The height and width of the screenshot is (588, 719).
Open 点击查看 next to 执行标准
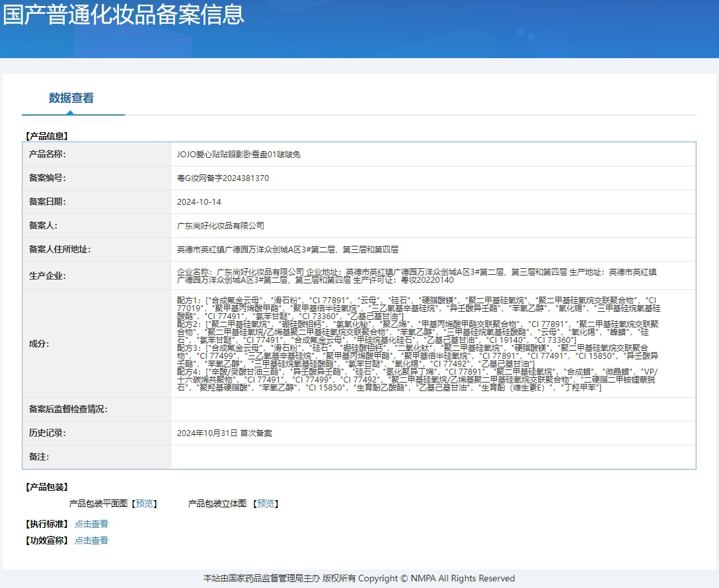click(x=91, y=524)
